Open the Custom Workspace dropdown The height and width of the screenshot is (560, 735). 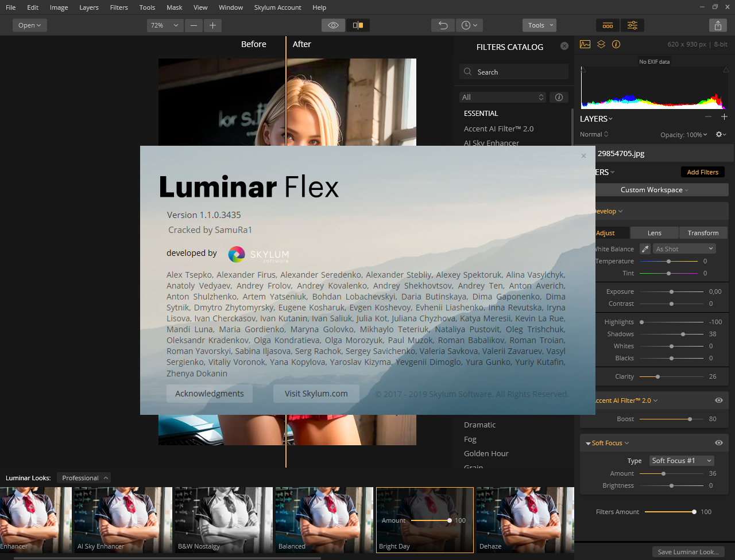pos(654,190)
